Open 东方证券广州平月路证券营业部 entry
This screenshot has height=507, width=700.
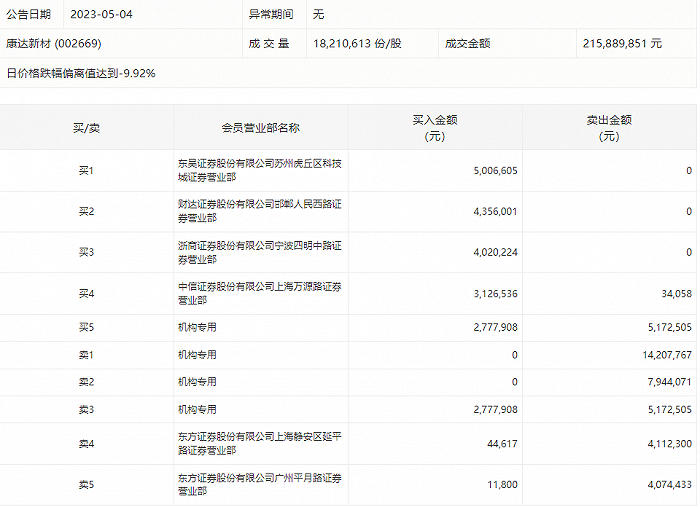[260, 484]
